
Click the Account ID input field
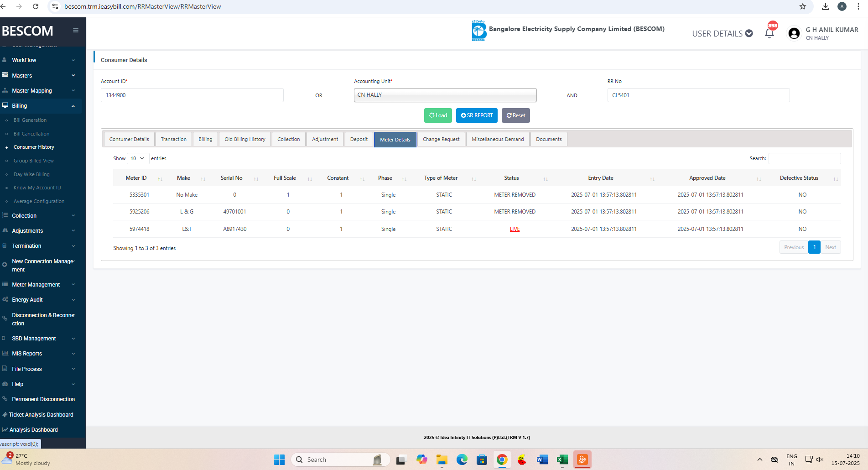tap(192, 95)
